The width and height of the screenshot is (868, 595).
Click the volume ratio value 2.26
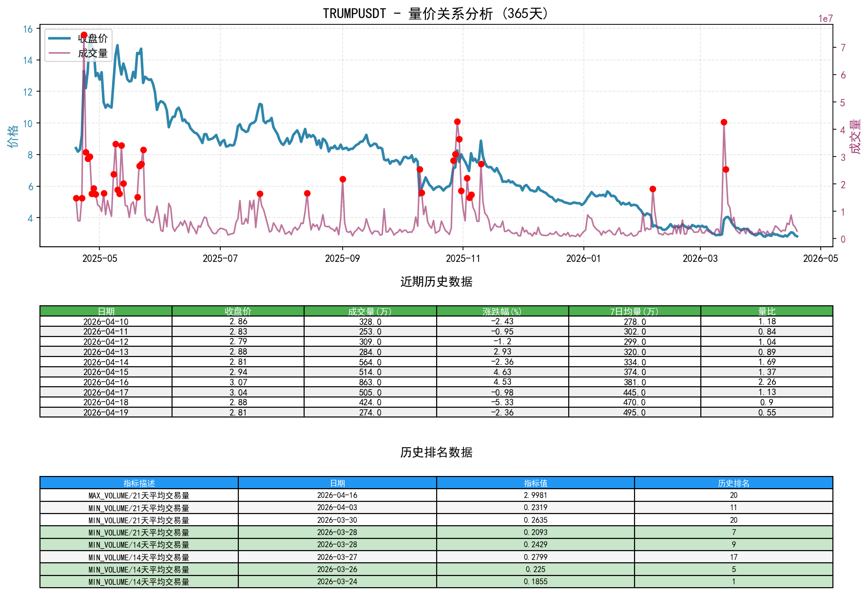pyautogui.click(x=767, y=382)
